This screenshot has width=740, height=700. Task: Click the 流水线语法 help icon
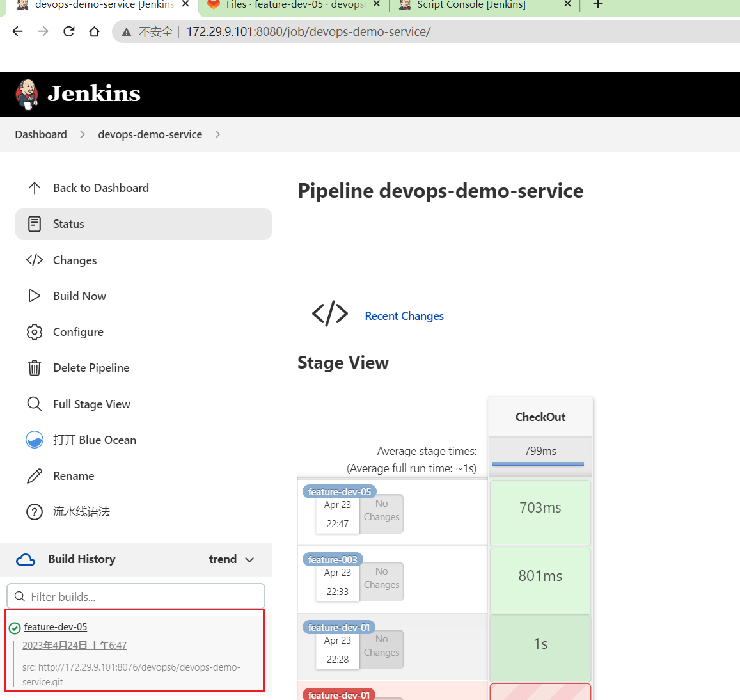35,512
